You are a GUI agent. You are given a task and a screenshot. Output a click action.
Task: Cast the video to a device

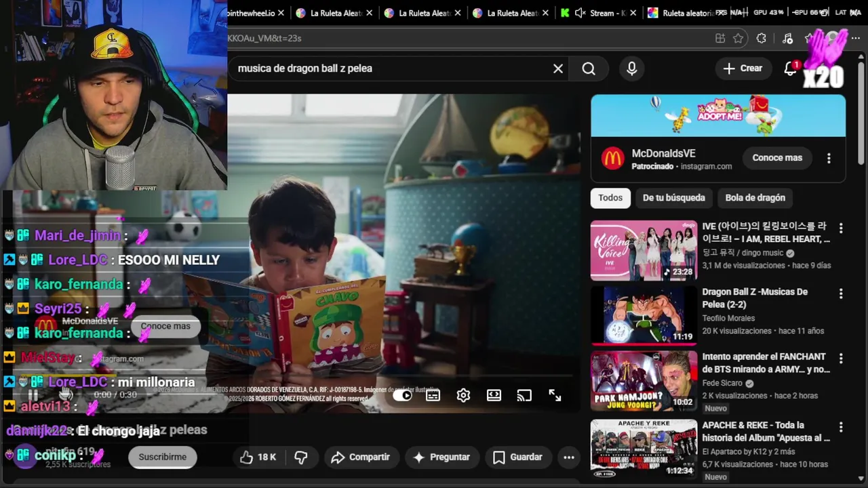524,395
